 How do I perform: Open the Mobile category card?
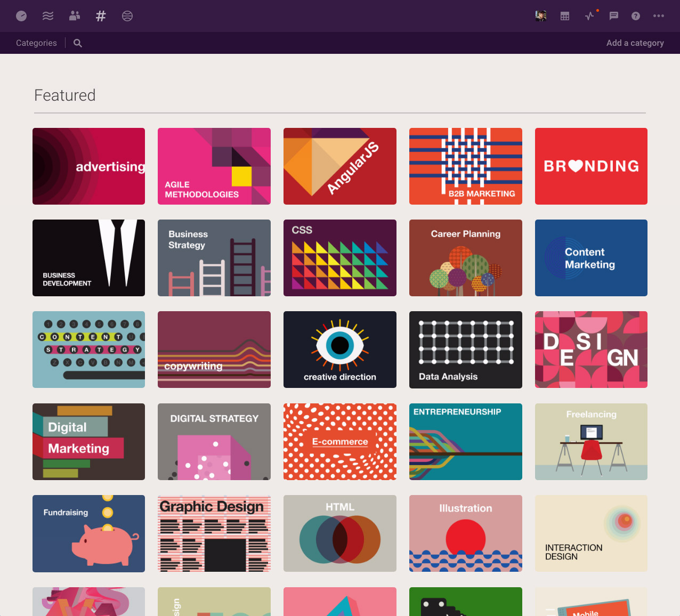[591, 602]
